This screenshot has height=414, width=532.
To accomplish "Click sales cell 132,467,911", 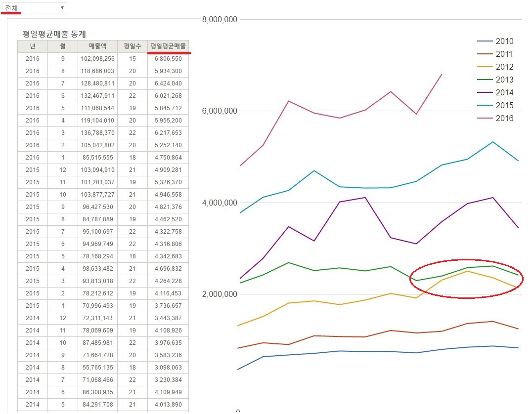I will click(x=98, y=96).
